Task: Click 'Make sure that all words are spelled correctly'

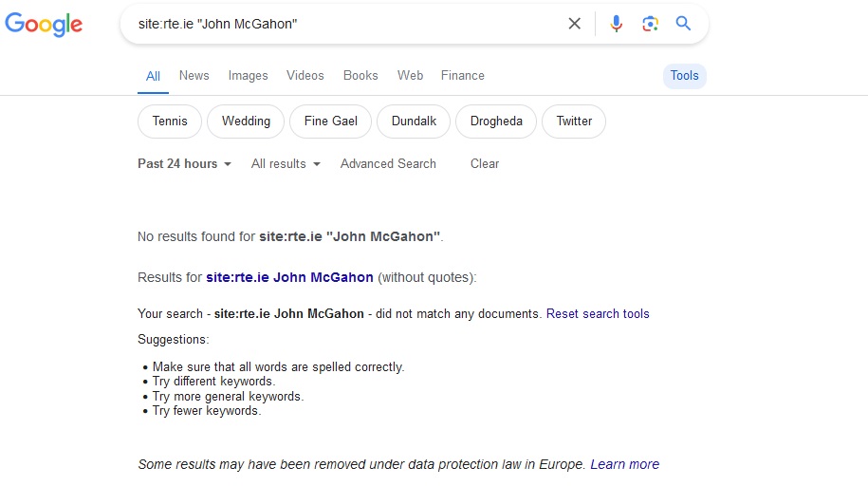Action: pos(279,367)
